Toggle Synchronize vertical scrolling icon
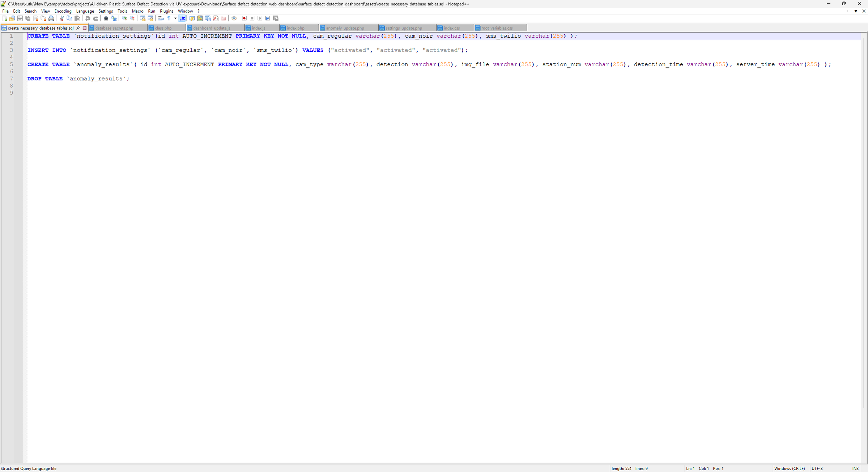 tap(143, 18)
